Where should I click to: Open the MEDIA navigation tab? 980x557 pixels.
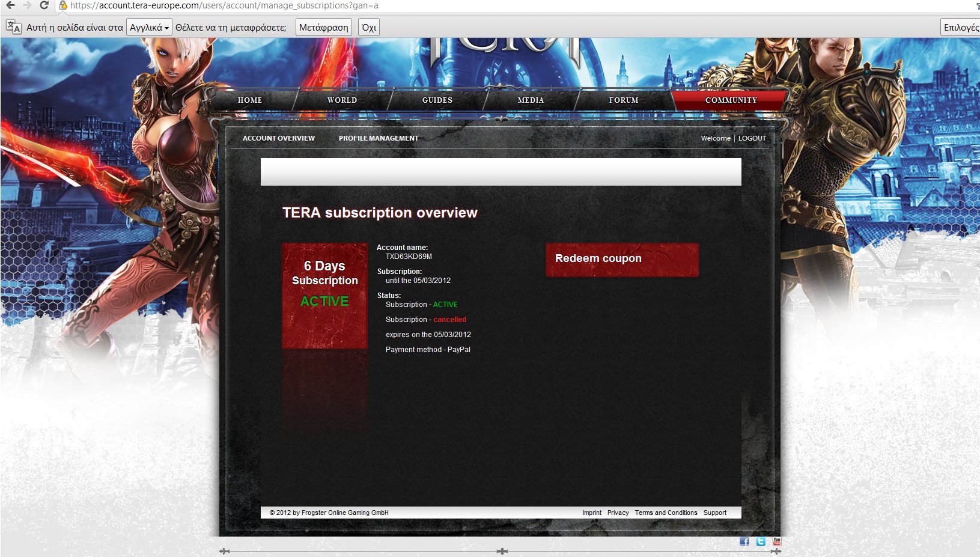531,100
